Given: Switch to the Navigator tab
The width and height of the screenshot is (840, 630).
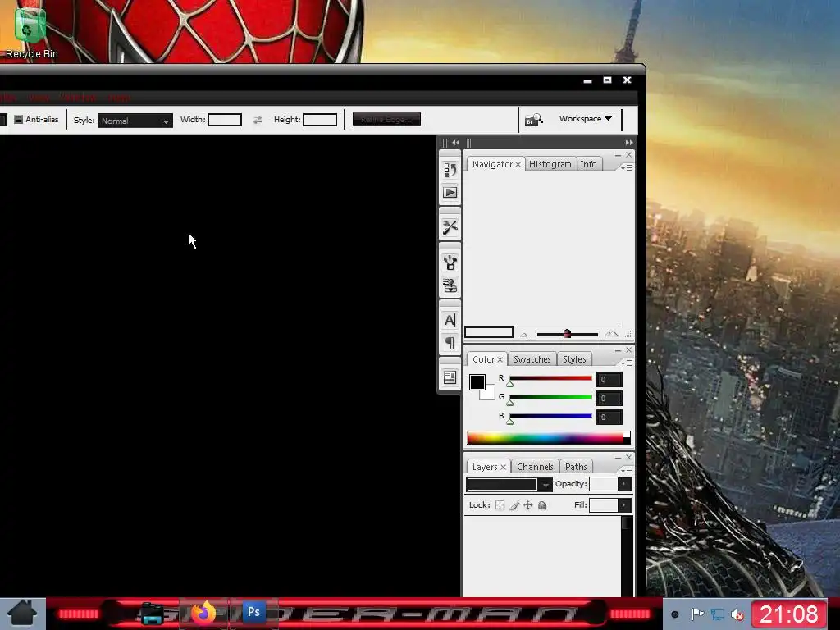Looking at the screenshot, I should click(492, 164).
